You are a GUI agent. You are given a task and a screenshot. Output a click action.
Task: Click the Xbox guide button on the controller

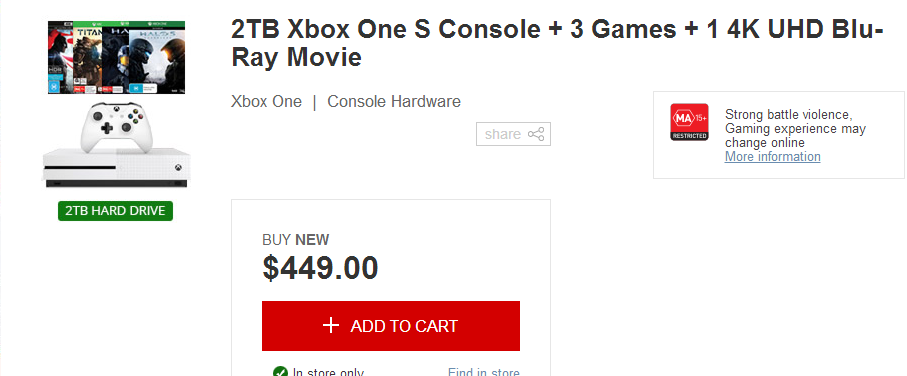[116, 108]
